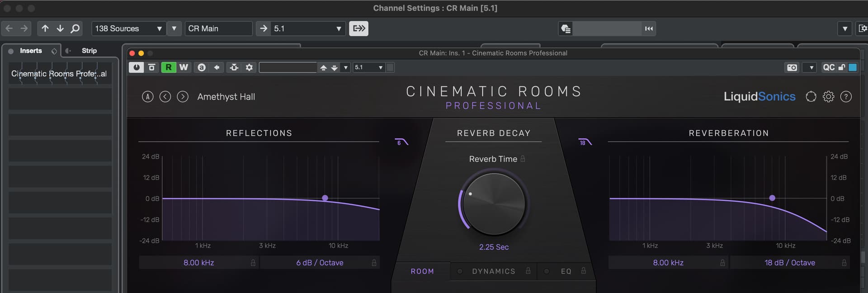Select the ROOM tab
This screenshot has height=293, width=868.
pos(422,271)
